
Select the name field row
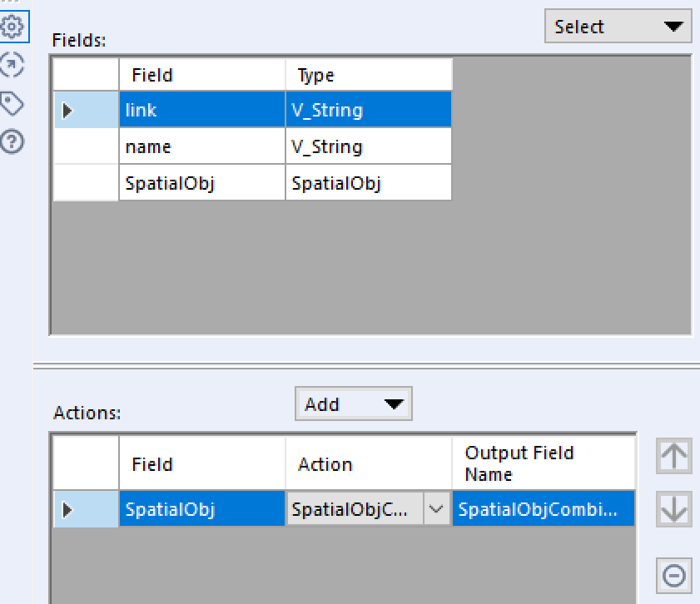click(x=201, y=147)
